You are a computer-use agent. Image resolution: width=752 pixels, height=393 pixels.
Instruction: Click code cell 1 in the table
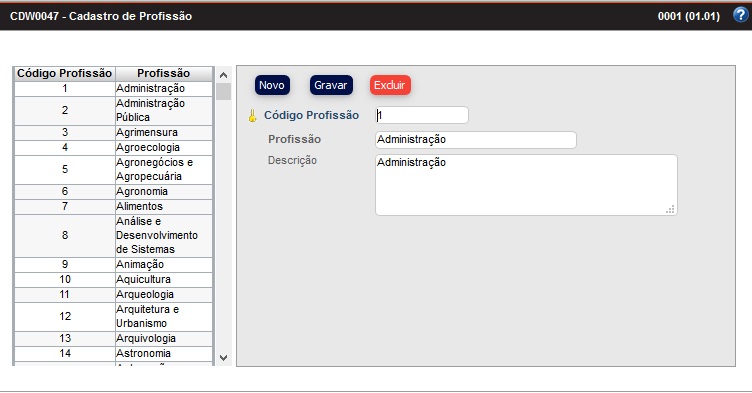point(65,88)
